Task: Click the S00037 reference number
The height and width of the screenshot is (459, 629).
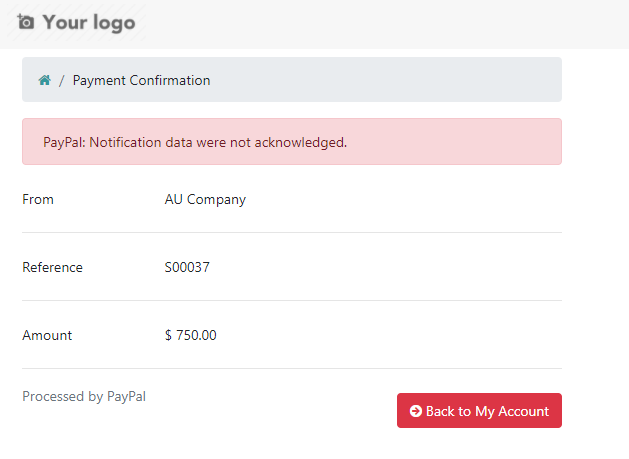Action: 187,267
